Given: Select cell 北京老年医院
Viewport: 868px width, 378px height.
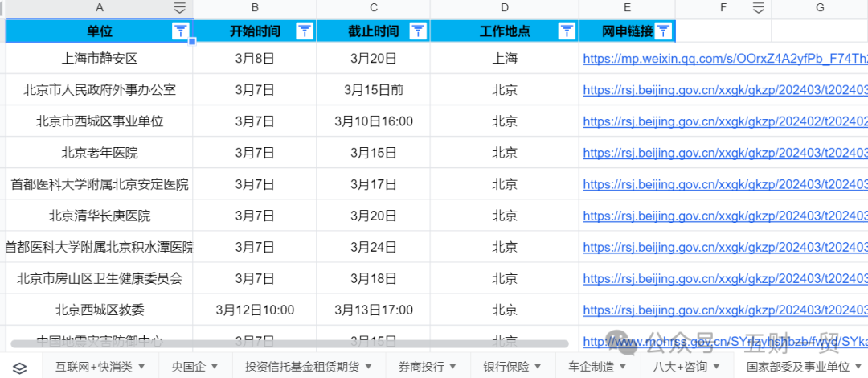Looking at the screenshot, I should (100, 153).
